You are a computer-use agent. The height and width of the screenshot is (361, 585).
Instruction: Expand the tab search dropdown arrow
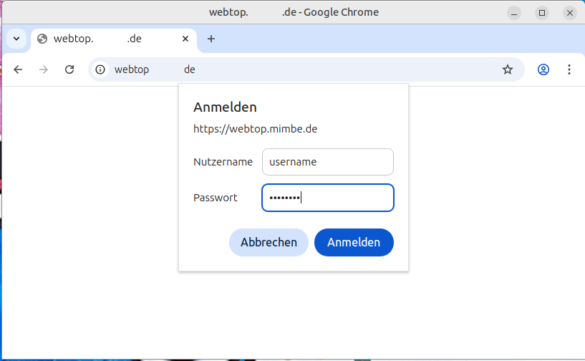tap(16, 39)
